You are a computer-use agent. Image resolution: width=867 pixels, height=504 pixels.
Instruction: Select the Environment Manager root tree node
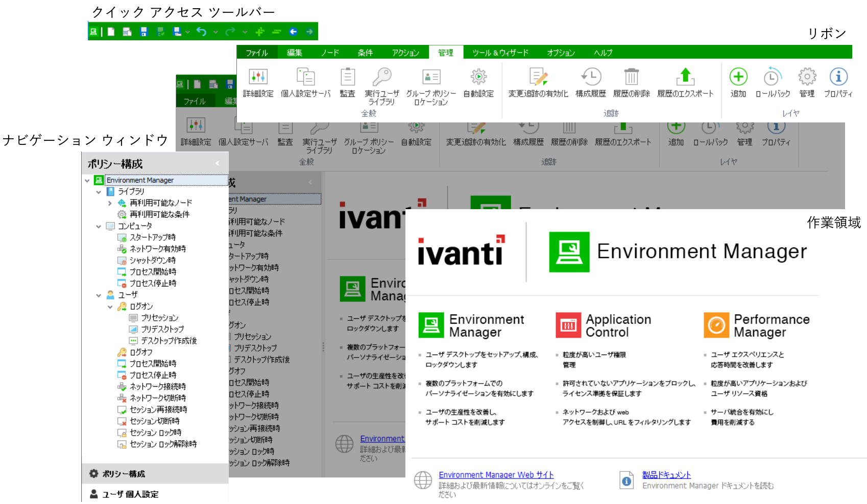(139, 180)
